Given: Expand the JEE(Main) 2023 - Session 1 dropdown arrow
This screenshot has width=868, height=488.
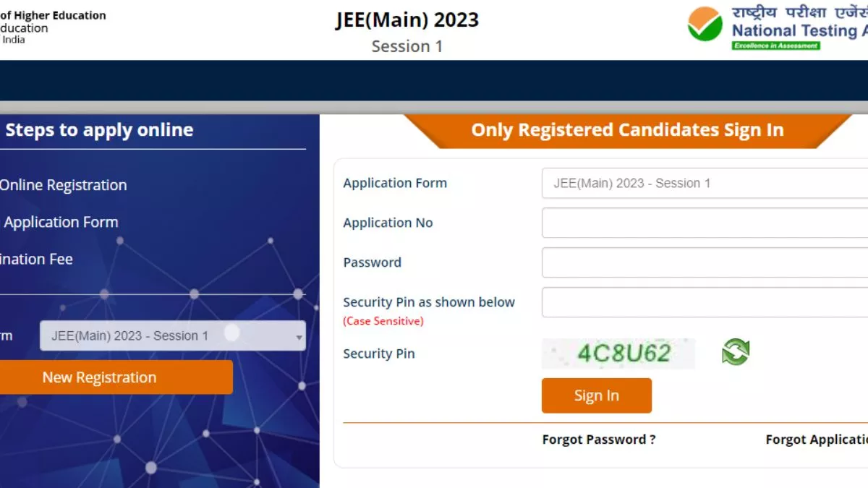Looking at the screenshot, I should [x=299, y=337].
